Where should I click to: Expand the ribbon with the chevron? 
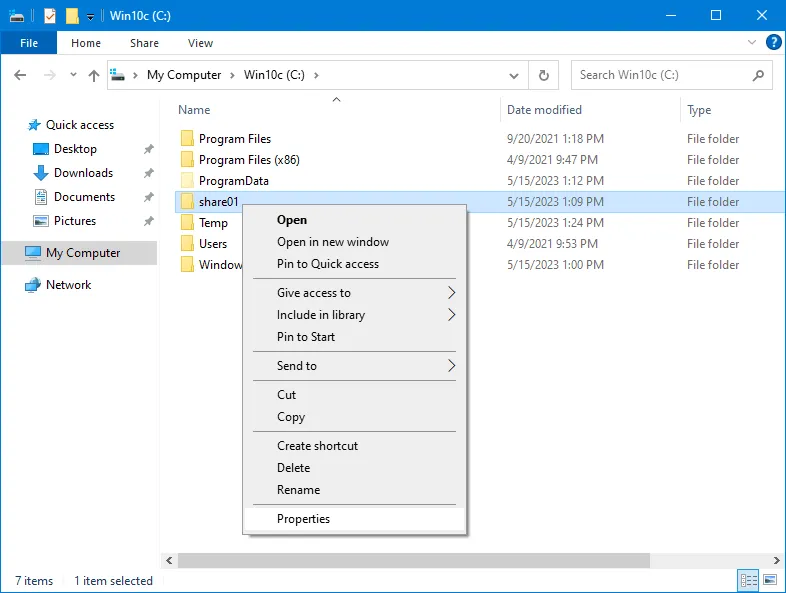(752, 43)
